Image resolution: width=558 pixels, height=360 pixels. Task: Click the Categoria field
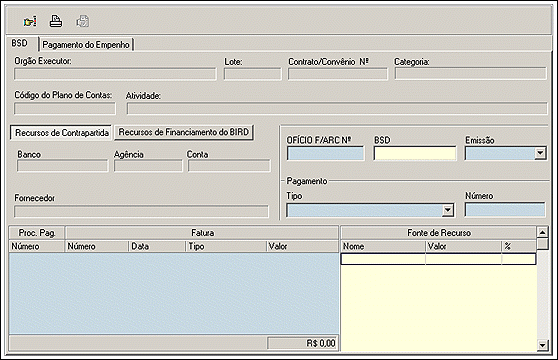(x=470, y=74)
